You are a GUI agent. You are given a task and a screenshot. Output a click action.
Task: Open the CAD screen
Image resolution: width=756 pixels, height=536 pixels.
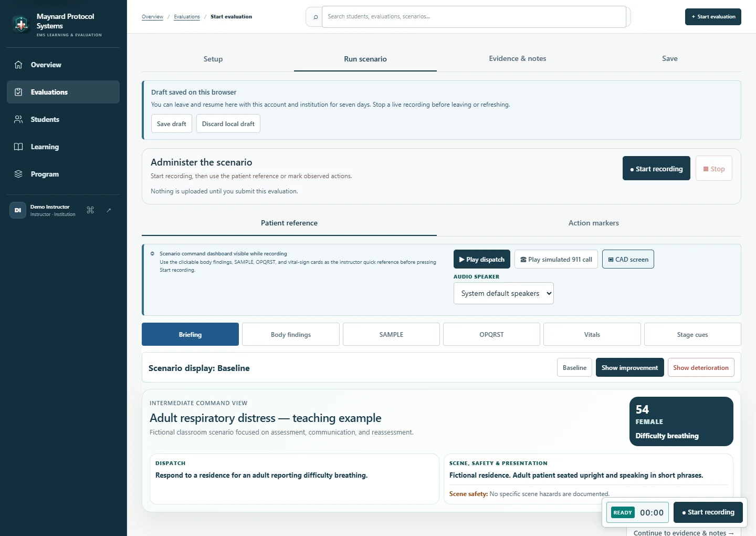[x=628, y=259]
